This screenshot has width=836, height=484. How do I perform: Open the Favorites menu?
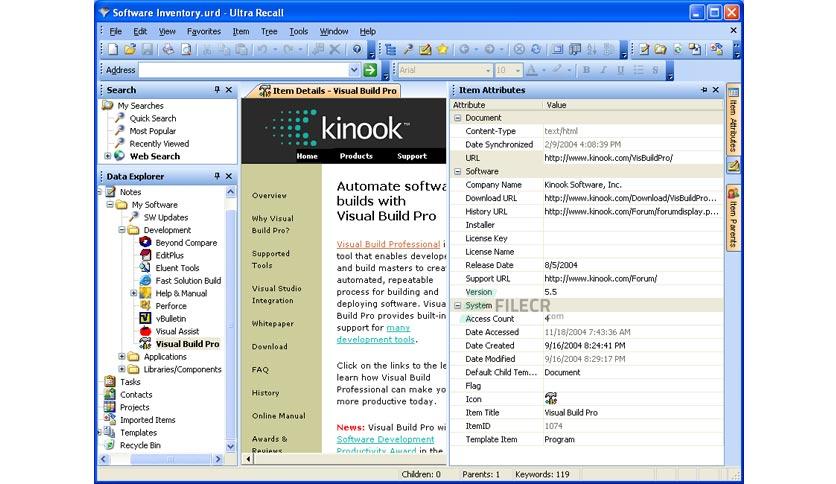(204, 31)
